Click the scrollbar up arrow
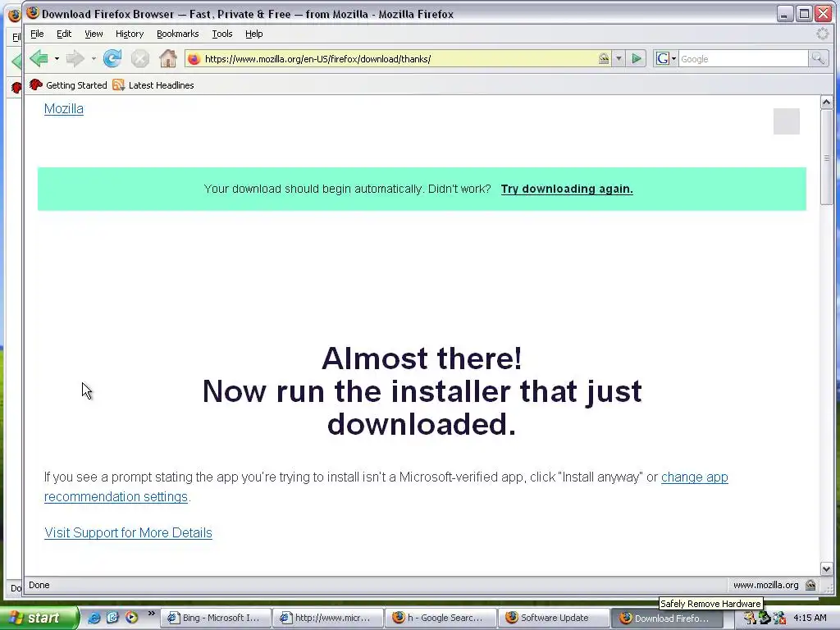This screenshot has width=840, height=630. 826,103
